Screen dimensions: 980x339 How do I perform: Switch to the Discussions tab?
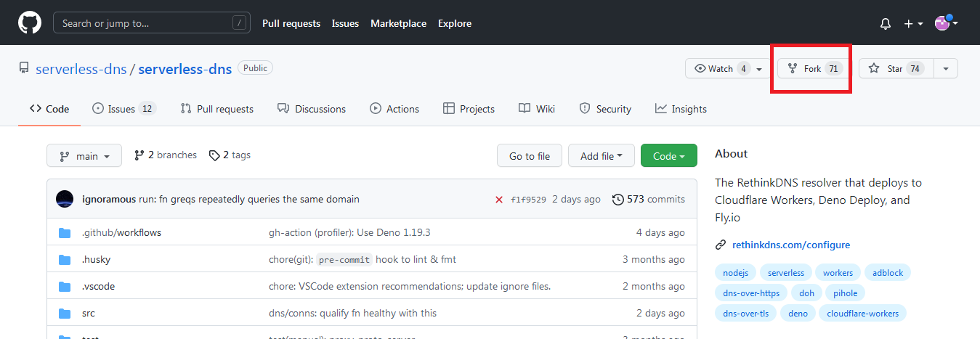point(312,109)
